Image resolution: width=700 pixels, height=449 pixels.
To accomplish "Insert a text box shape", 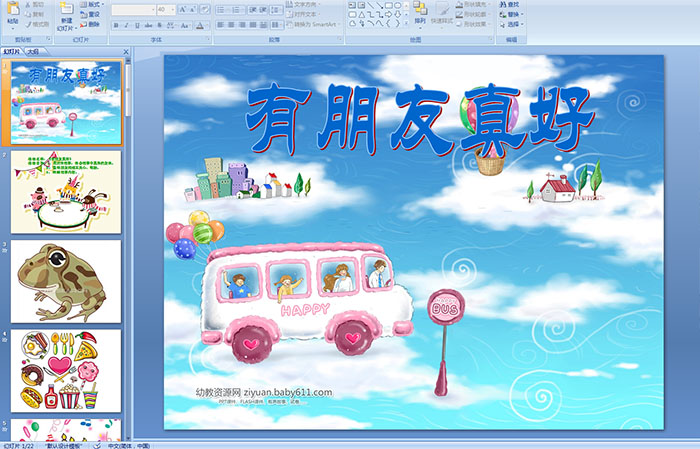I will (352, 5).
